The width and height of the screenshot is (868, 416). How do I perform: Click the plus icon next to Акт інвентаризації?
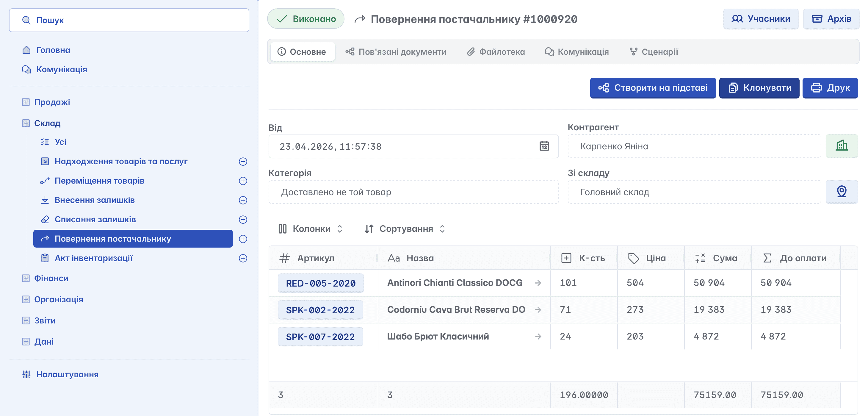243,258
